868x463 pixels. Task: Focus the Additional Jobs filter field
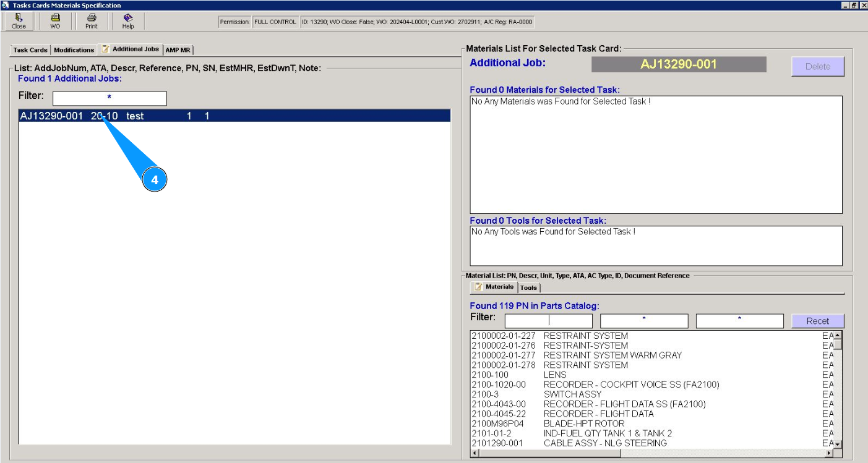(110, 98)
